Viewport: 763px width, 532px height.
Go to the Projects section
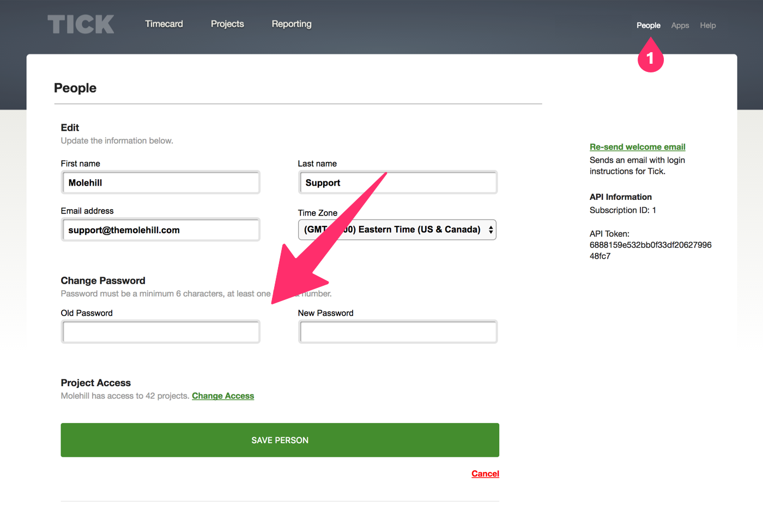(227, 24)
